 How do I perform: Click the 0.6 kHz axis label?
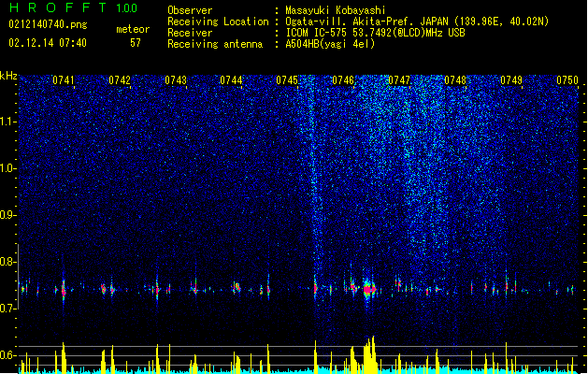(x=8, y=355)
